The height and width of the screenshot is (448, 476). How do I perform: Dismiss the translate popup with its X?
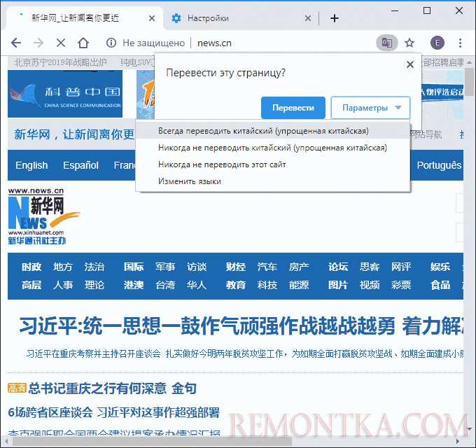click(410, 64)
